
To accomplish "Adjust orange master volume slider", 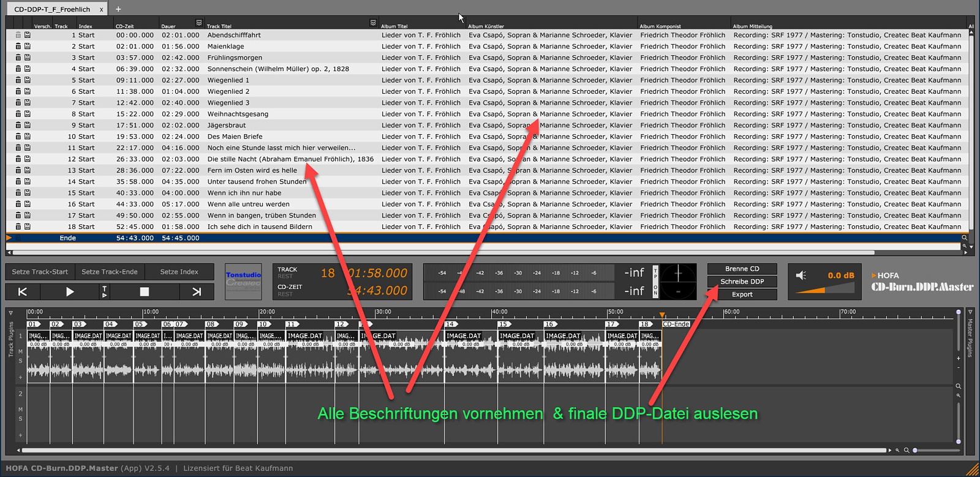I will tap(825, 288).
